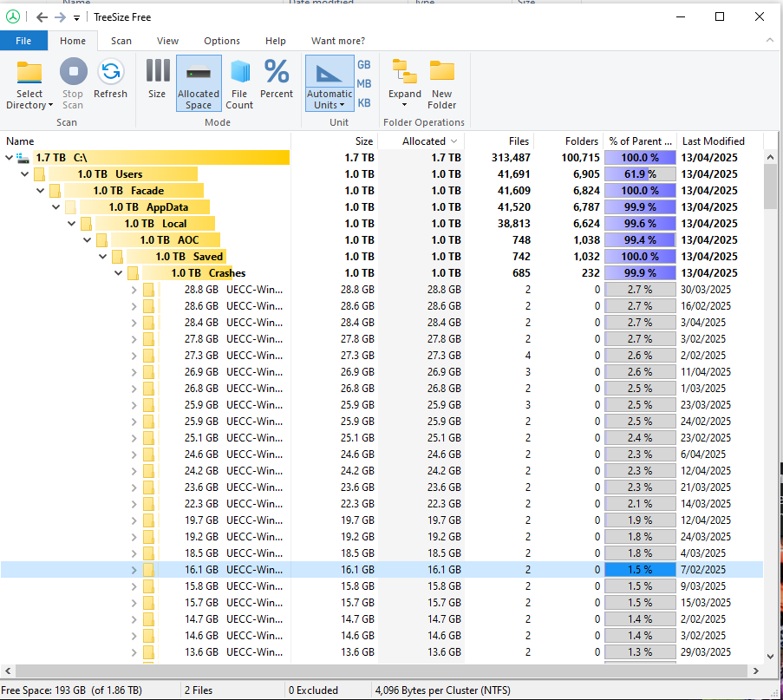783x700 pixels.
Task: Open the Want more? tab
Action: point(338,41)
